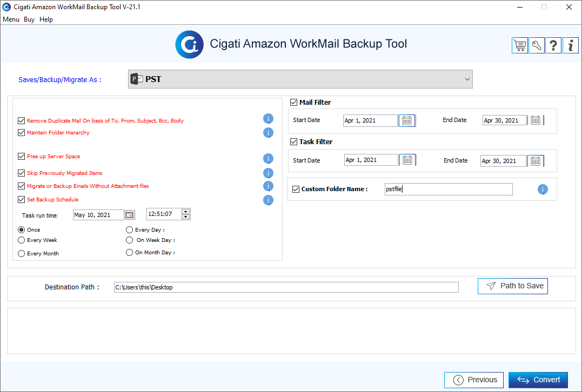Go back with the Previous button
Image resolution: width=582 pixels, height=392 pixels.
(473, 380)
